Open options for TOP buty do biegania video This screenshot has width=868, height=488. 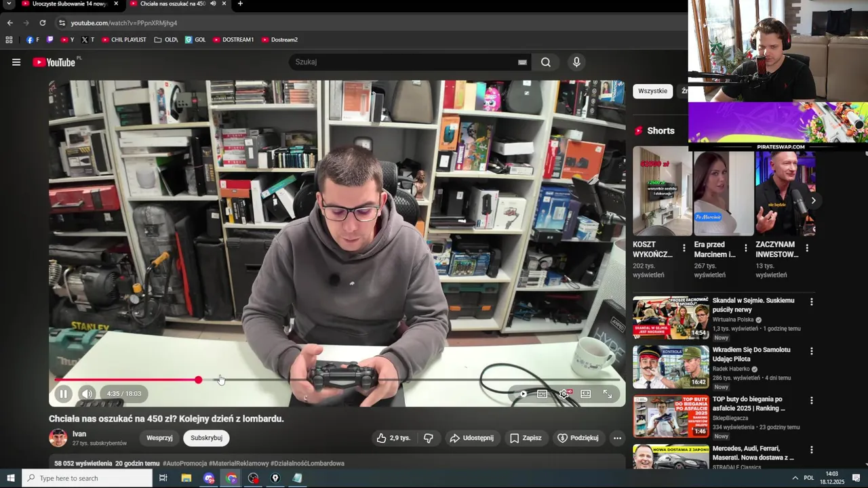point(811,401)
